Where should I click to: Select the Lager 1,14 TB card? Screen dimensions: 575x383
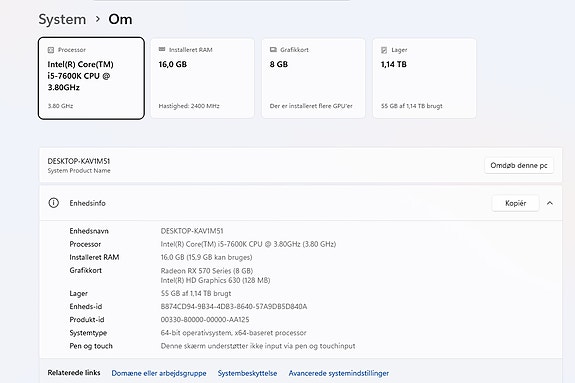pos(424,78)
